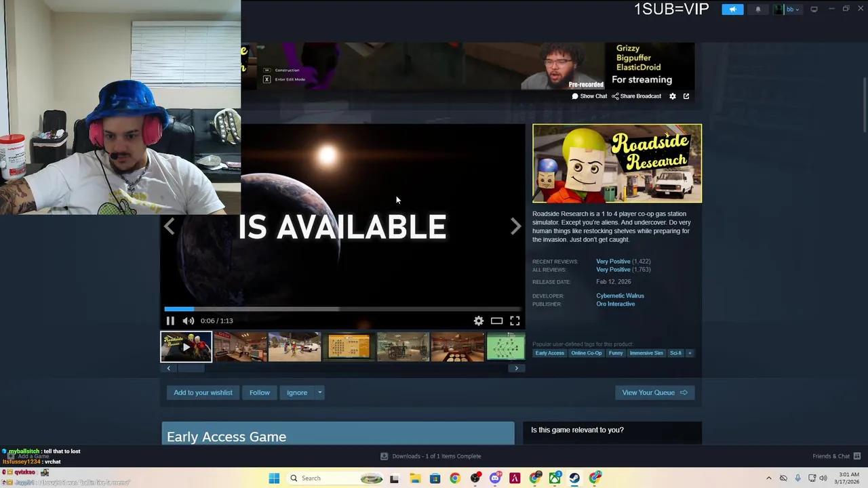Click Show Chat on the broadcast
This screenshot has width=868, height=488.
[x=589, y=96]
